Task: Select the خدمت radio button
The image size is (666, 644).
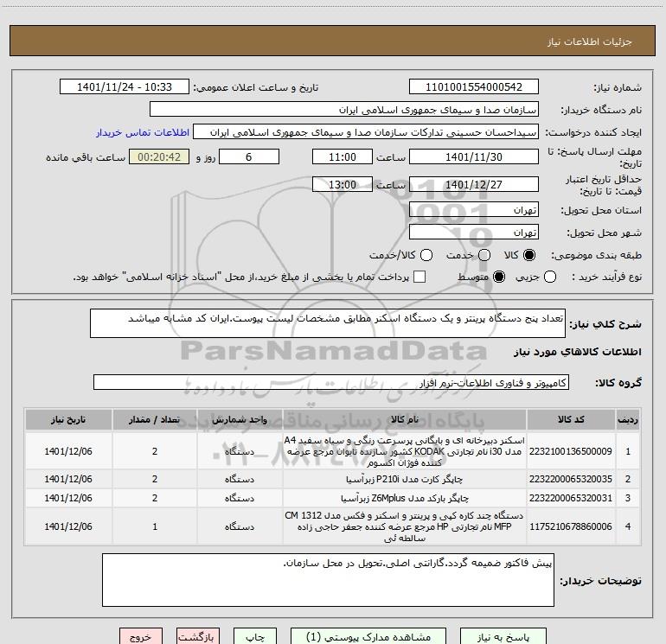Action: (x=484, y=255)
